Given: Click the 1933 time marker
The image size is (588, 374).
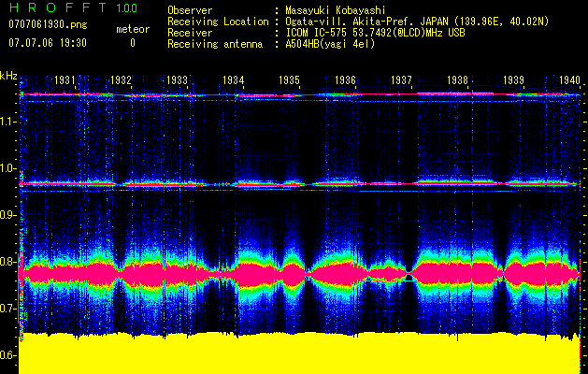Looking at the screenshot, I should tap(177, 81).
